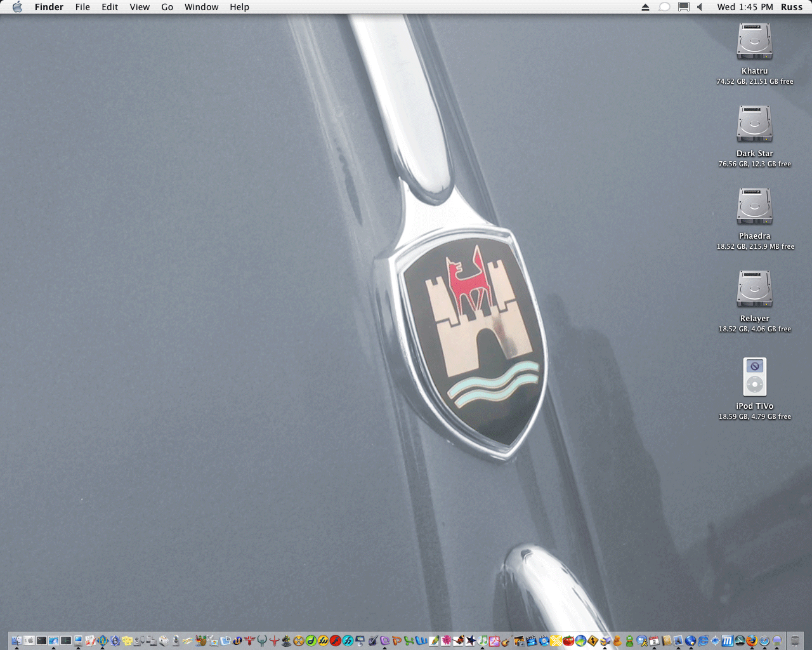Viewport: 812px width, 650px height.
Task: Open the Russ user menu
Action: (x=792, y=7)
